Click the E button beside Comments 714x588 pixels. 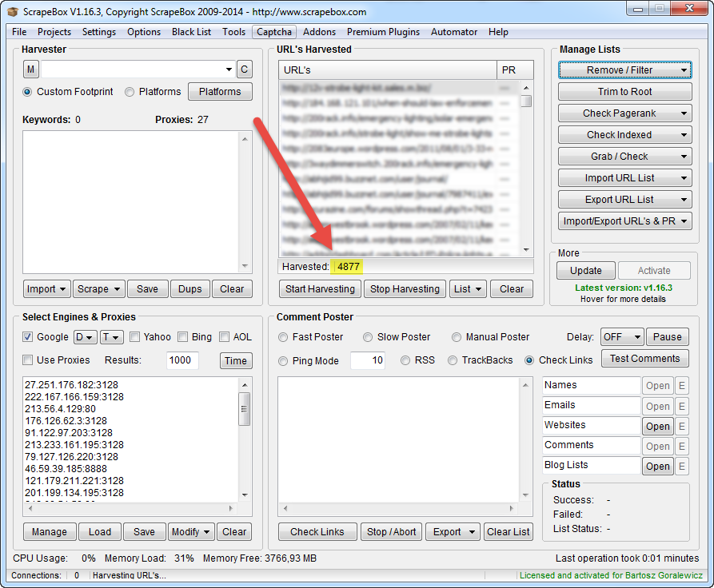coord(682,446)
